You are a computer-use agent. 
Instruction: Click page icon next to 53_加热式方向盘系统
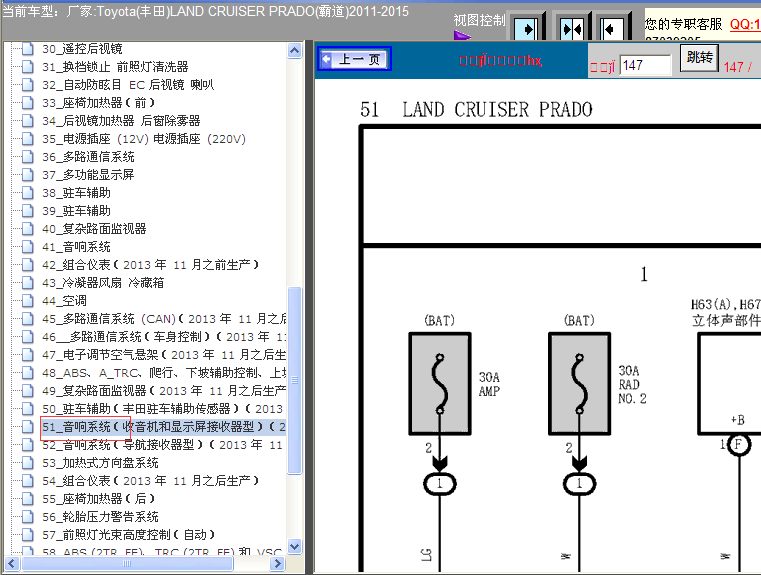click(x=28, y=462)
